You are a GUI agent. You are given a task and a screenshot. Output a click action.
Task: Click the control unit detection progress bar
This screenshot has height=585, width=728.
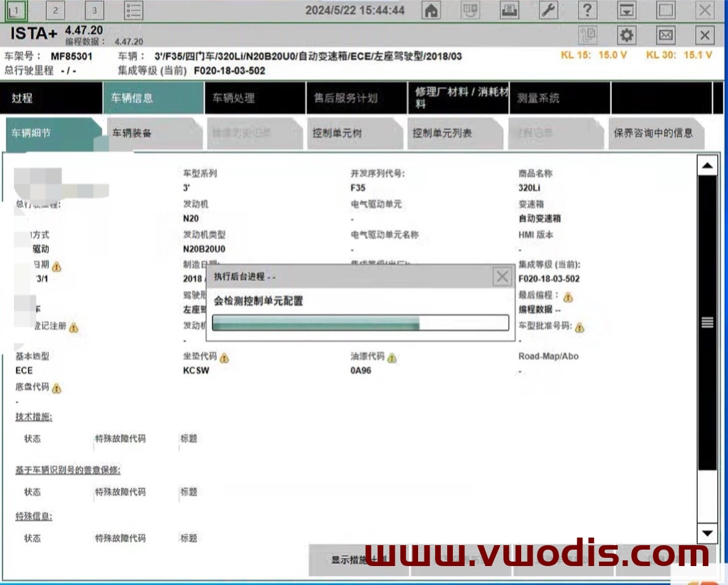361,323
